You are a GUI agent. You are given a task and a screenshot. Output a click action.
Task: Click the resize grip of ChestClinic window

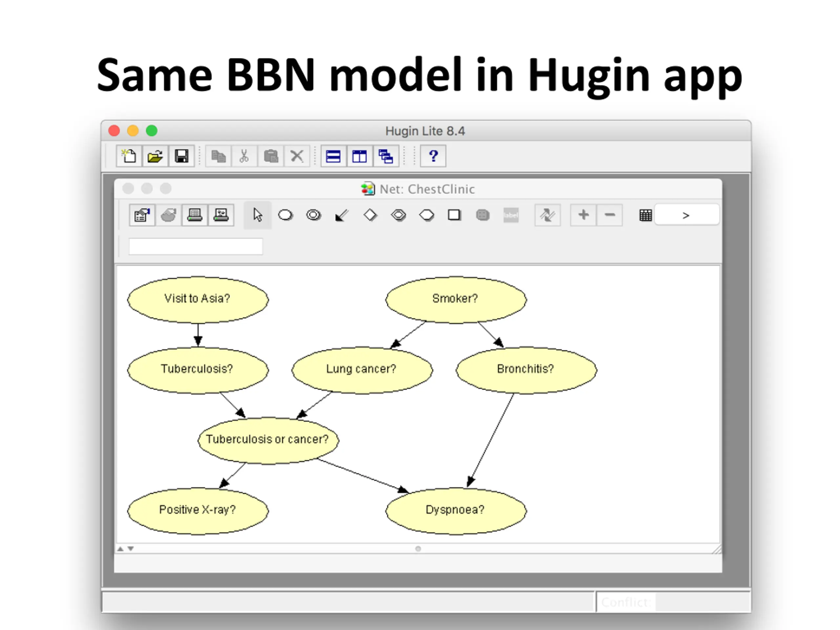coord(717,549)
